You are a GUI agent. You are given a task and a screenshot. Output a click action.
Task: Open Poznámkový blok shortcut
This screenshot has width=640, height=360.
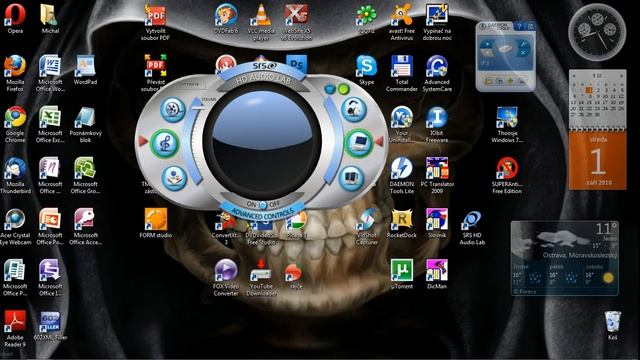[x=85, y=124]
